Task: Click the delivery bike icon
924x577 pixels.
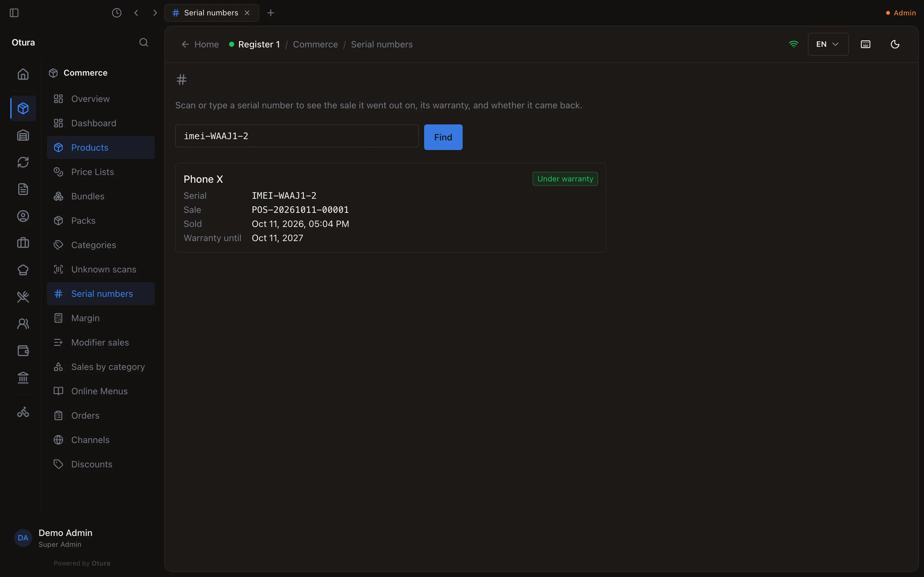Action: [23, 412]
